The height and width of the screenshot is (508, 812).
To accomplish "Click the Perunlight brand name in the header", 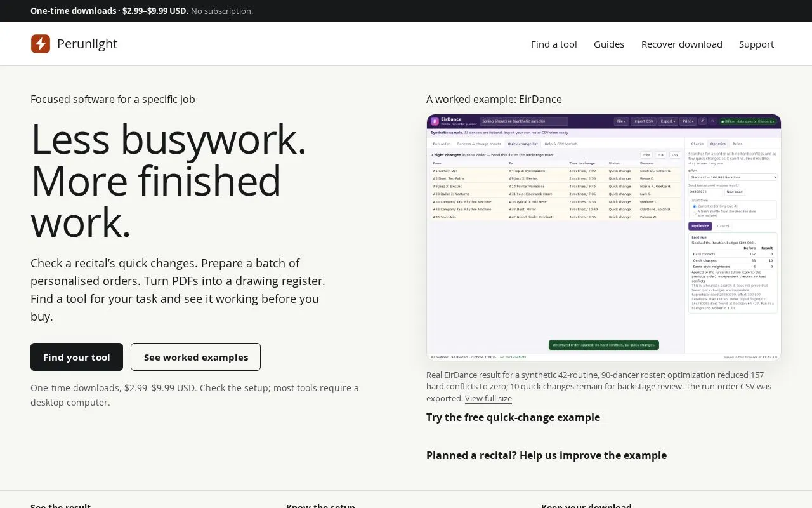I will pos(87,44).
